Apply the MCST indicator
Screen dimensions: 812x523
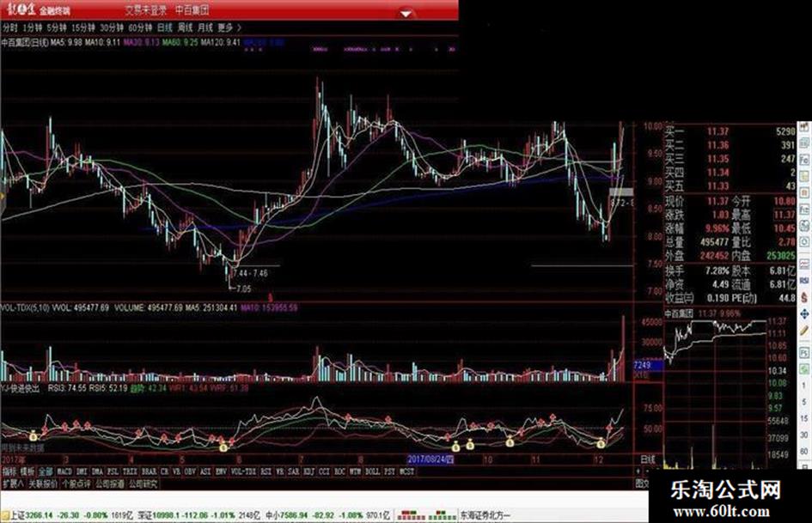click(407, 471)
